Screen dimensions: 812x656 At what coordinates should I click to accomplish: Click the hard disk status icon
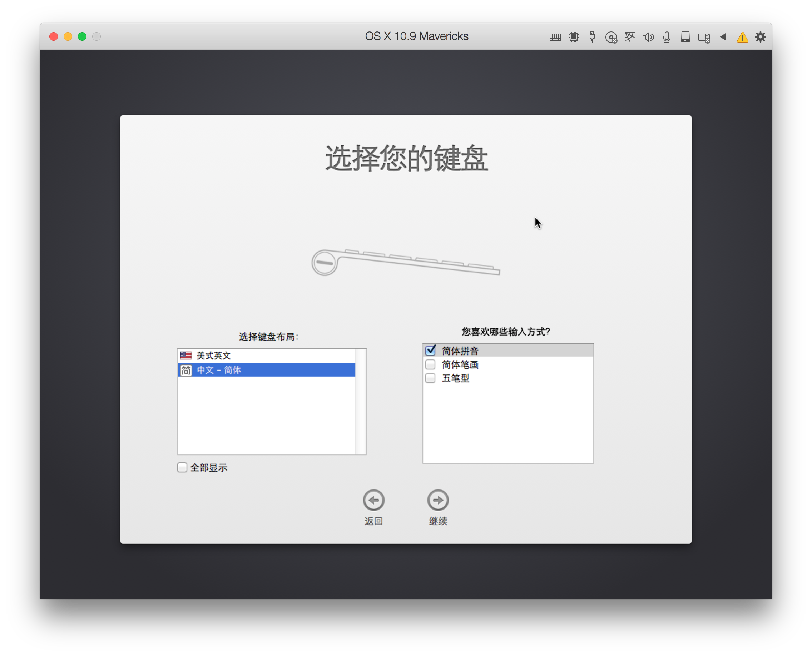click(685, 37)
